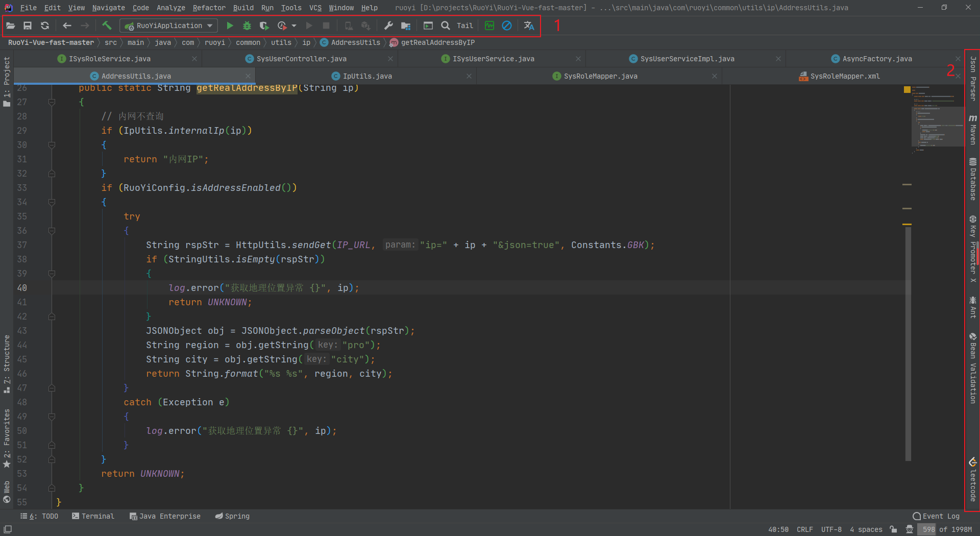Screen dimensions: 980x536
Task: Open the Analyze menu
Action: click(x=171, y=8)
